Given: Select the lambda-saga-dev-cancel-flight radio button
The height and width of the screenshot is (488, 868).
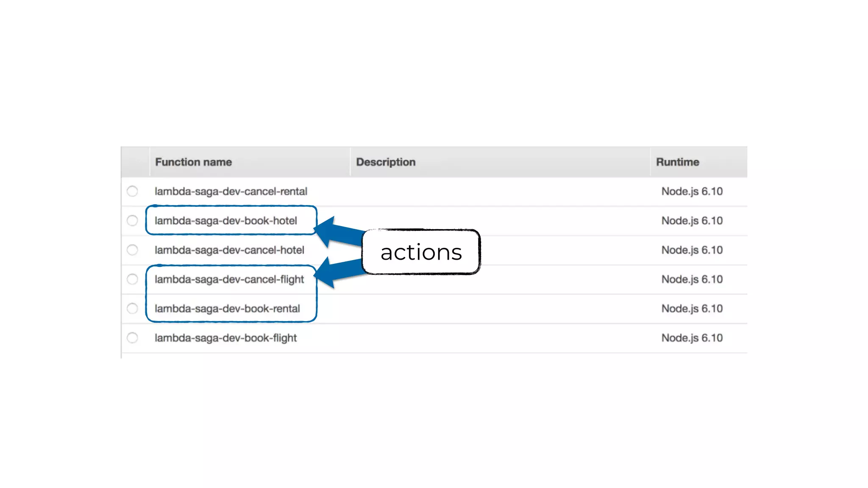Looking at the screenshot, I should point(132,279).
